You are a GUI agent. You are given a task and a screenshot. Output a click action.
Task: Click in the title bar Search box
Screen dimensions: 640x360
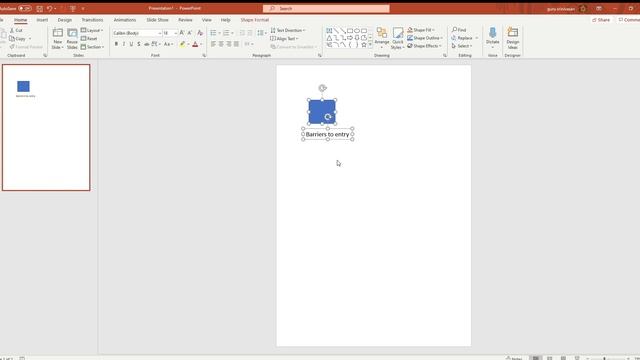[326, 9]
